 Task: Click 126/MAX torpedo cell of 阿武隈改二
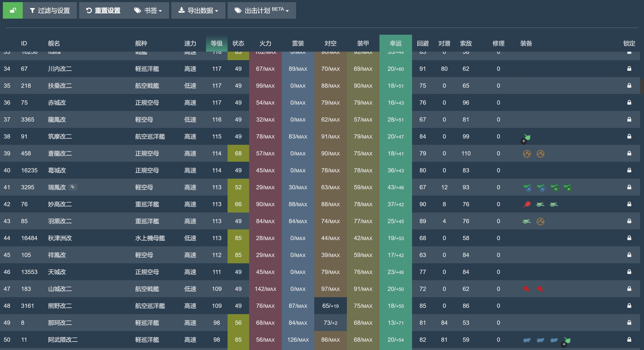click(298, 340)
